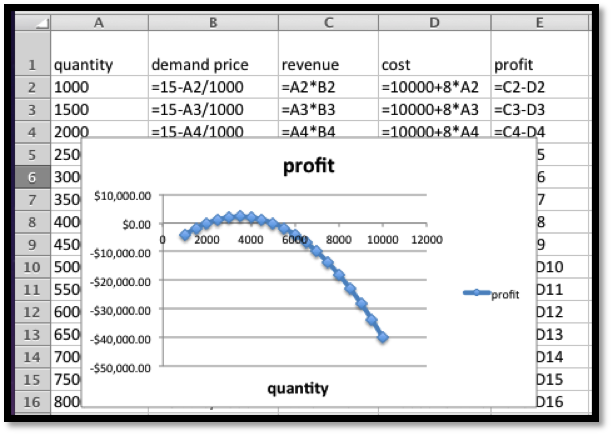
Task: Select column A header
Action: pos(98,20)
